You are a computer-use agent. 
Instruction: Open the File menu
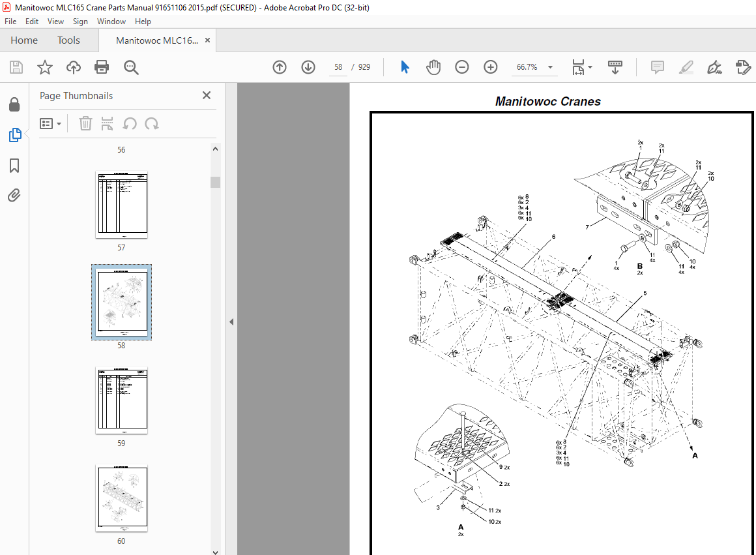pos(10,22)
